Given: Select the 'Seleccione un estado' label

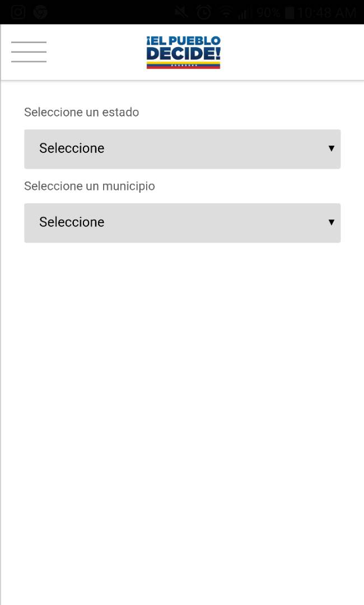Looking at the screenshot, I should 81,112.
